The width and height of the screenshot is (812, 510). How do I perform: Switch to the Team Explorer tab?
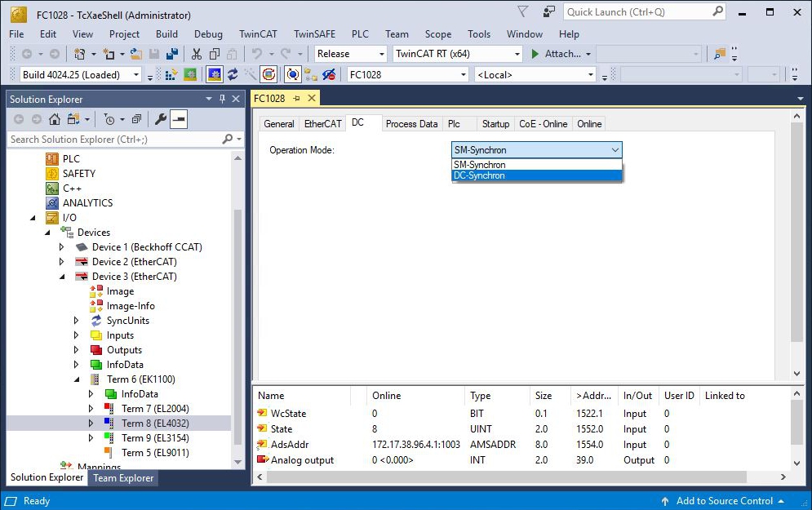123,478
